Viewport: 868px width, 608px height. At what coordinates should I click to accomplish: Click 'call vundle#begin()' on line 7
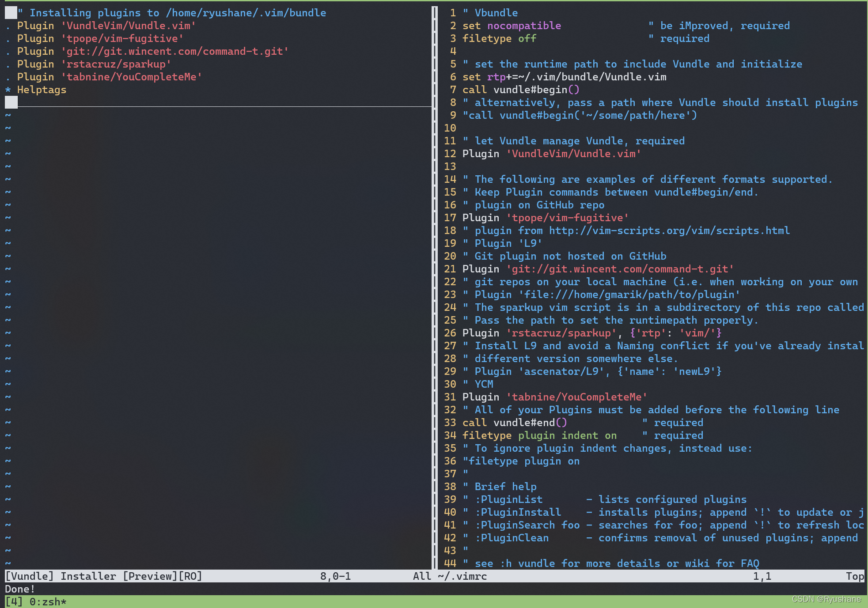[521, 90]
